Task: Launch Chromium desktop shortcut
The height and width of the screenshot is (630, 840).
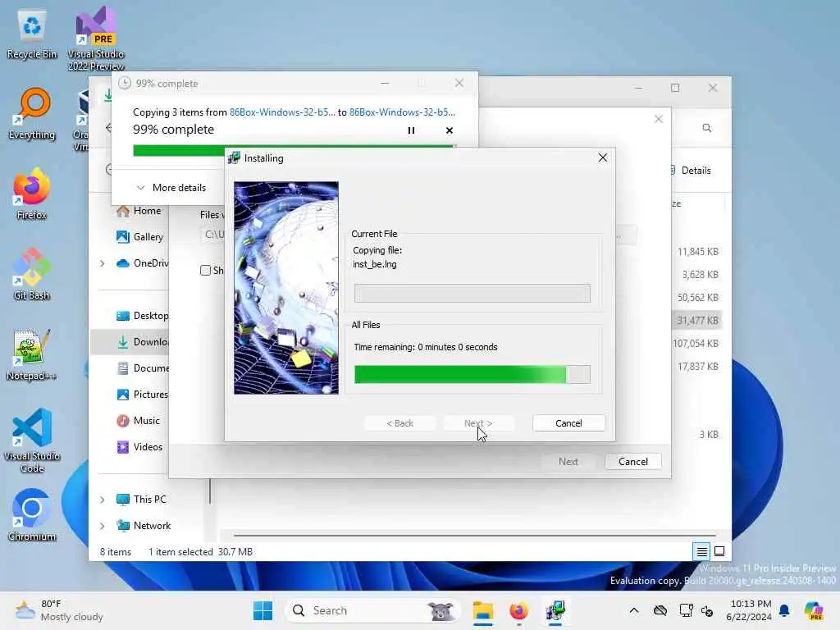Action: (32, 515)
